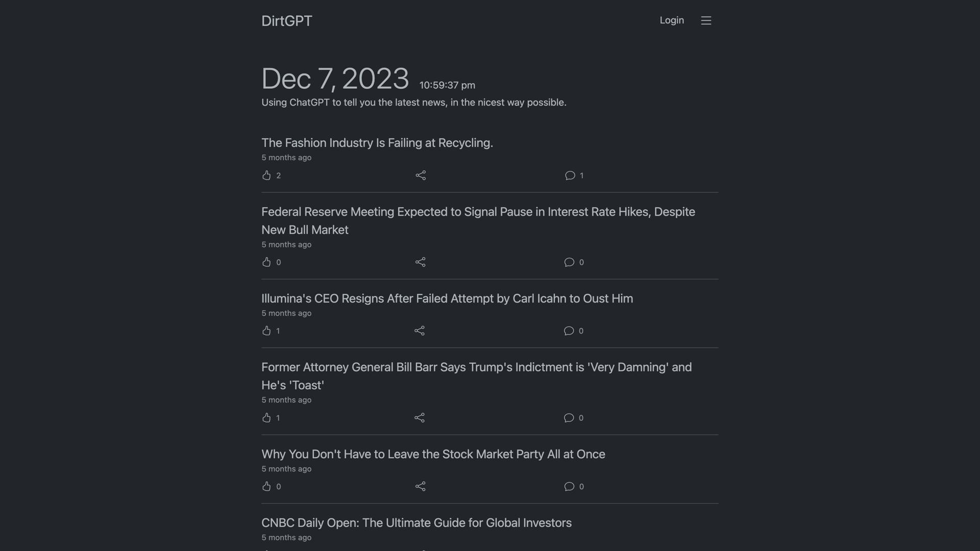980x551 pixels.
Task: Share the Fashion Industry recycling article
Action: pyautogui.click(x=421, y=175)
